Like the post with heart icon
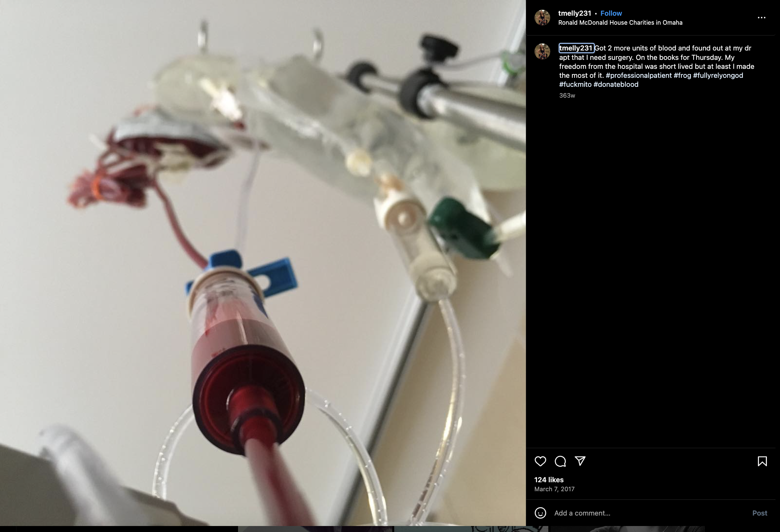Screen dimensions: 780x532 pyautogui.click(x=540, y=461)
